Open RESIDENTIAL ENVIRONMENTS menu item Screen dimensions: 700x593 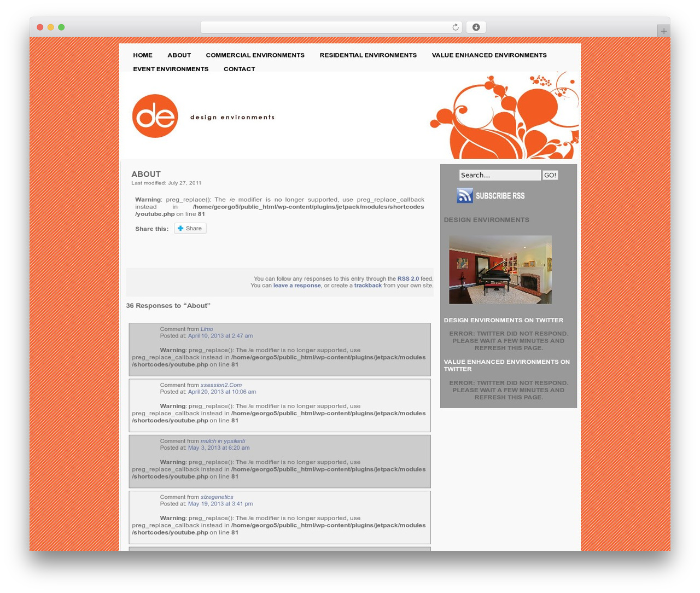pyautogui.click(x=368, y=55)
